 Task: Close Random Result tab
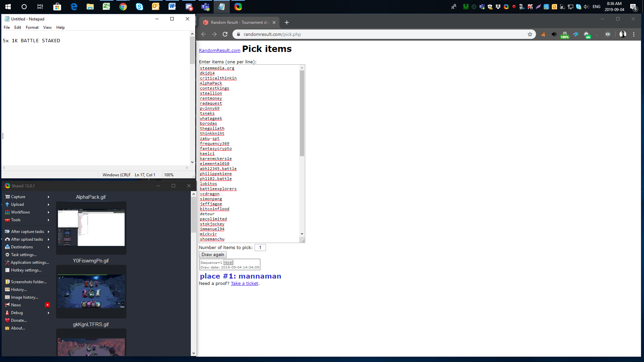(x=274, y=22)
